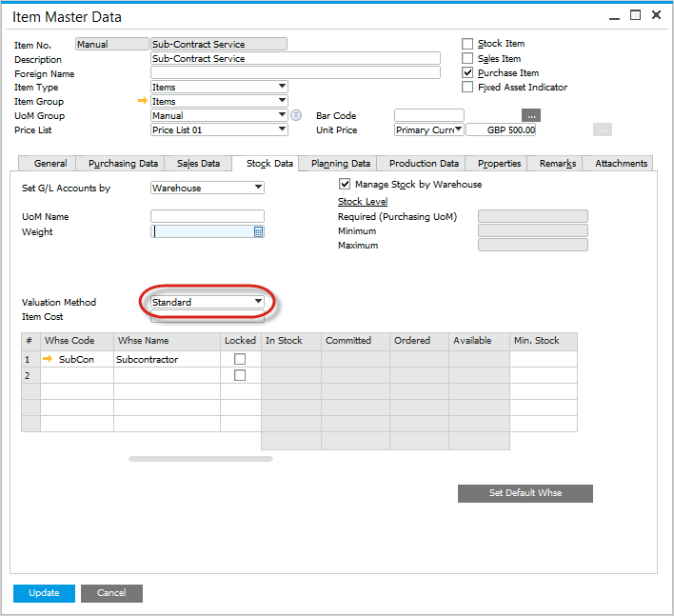Open the Production Data tab
This screenshot has width=674, height=616.
424,164
